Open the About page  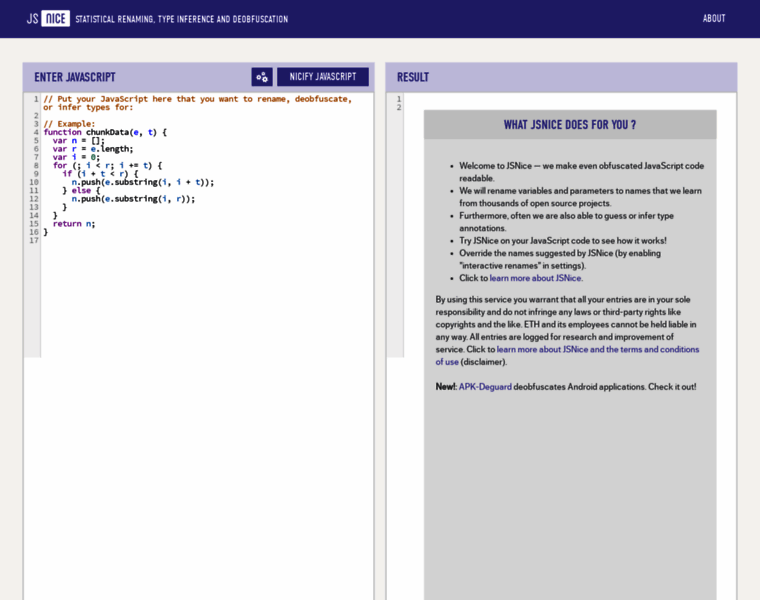pos(714,18)
